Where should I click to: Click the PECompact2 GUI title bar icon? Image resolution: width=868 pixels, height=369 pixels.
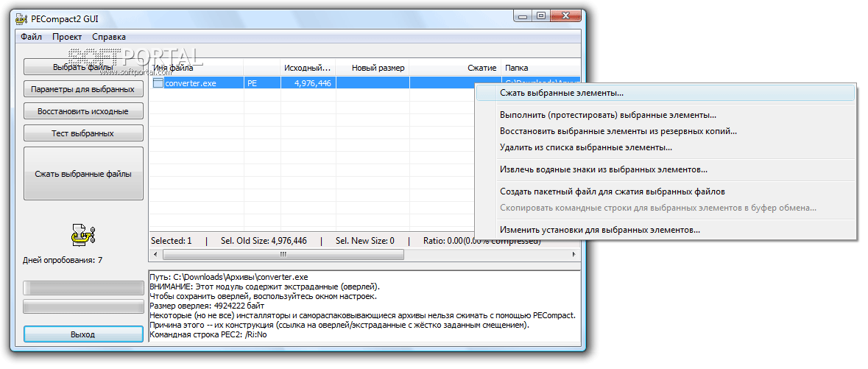[x=21, y=19]
